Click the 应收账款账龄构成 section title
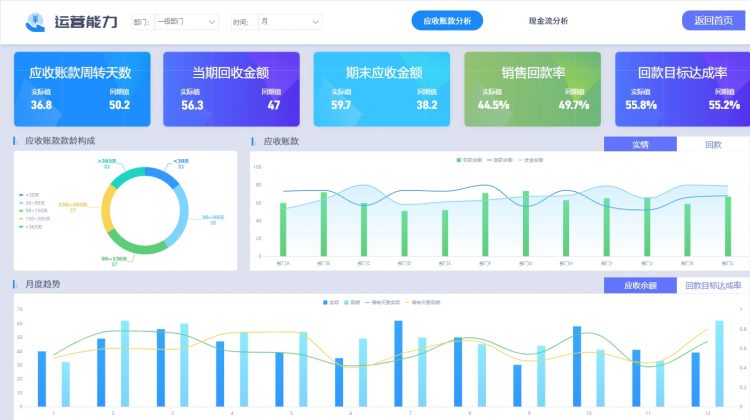 (x=60, y=141)
